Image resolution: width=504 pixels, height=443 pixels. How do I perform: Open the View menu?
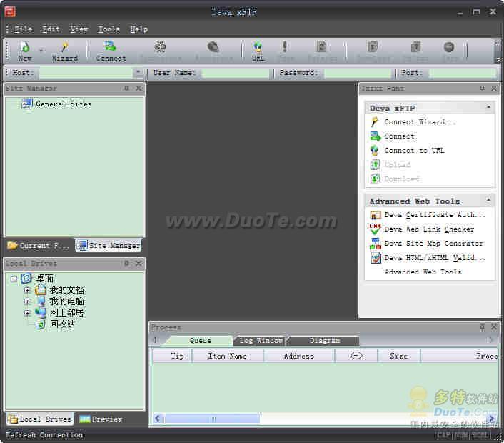click(x=79, y=29)
